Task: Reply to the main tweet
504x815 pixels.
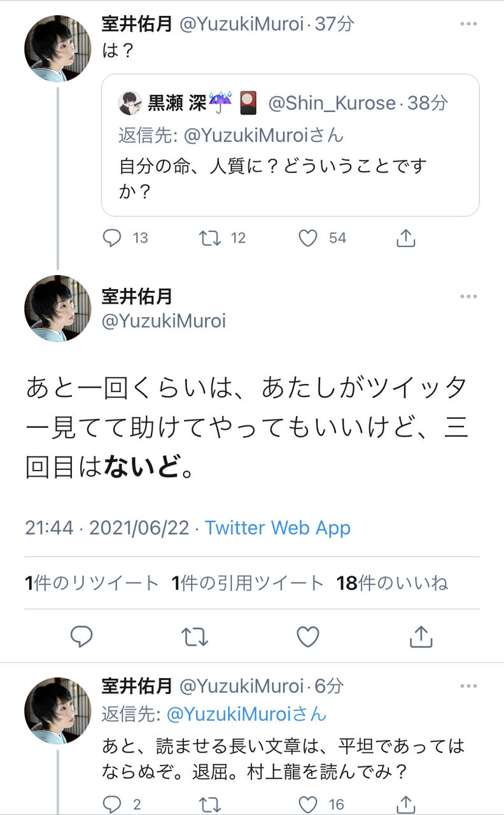Action: (81, 636)
